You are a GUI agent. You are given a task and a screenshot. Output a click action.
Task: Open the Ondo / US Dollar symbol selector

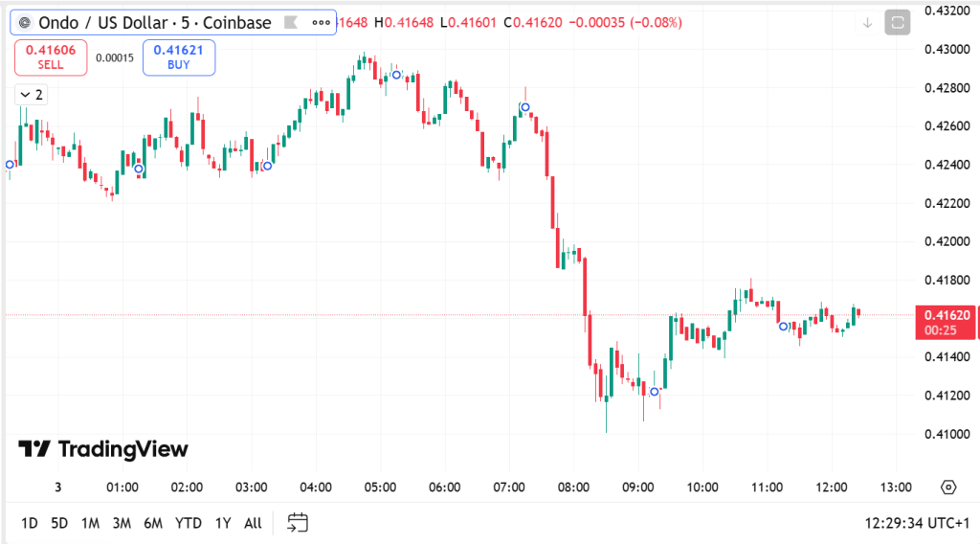(x=153, y=22)
